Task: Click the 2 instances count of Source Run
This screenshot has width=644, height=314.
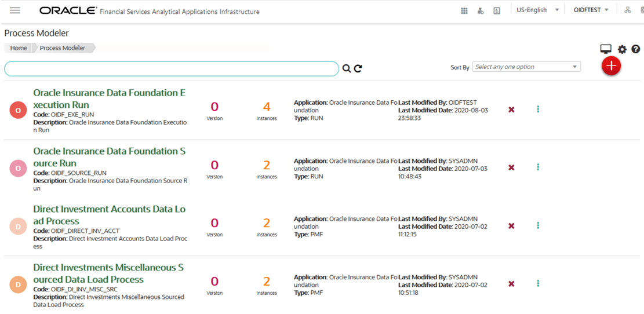Action: tap(267, 165)
